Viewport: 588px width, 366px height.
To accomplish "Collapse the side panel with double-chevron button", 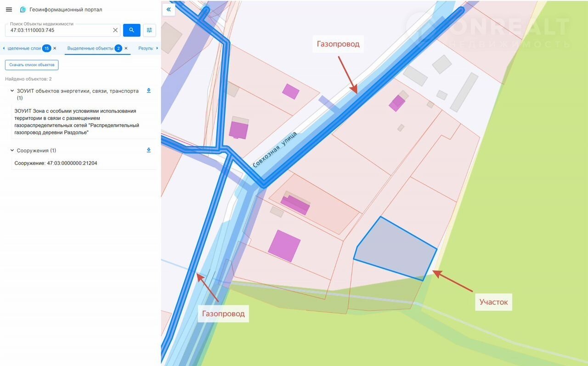I will tap(169, 9).
